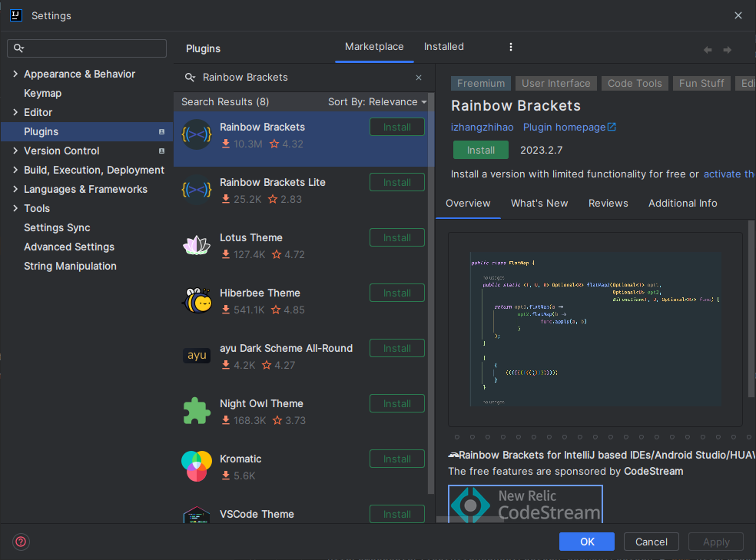Image resolution: width=756 pixels, height=560 pixels.
Task: Install the Lotus Theme plugin
Action: coord(396,237)
